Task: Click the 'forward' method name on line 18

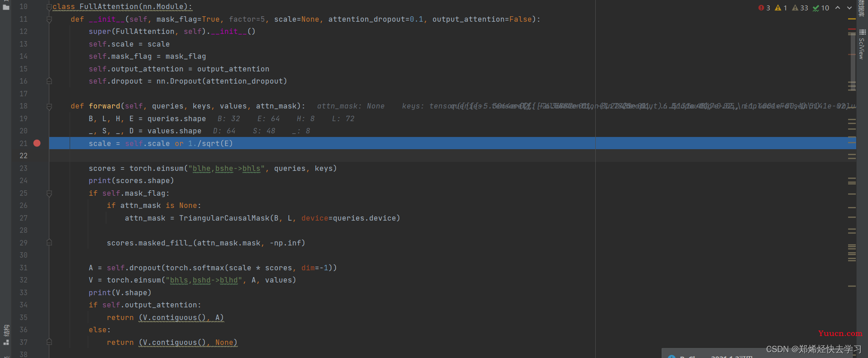Action: (x=104, y=106)
